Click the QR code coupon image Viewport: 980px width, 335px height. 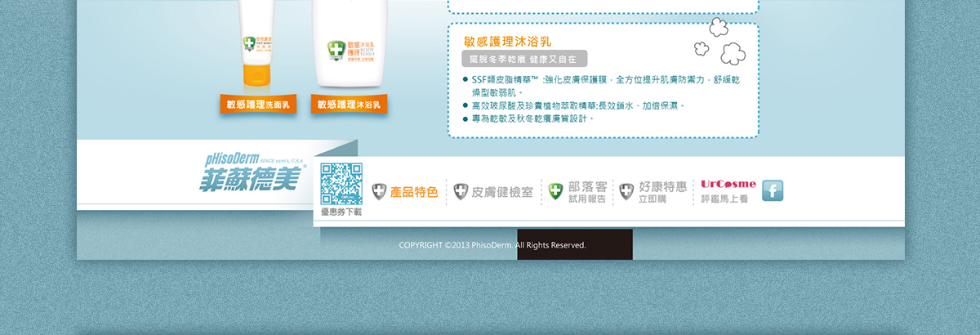click(x=341, y=184)
